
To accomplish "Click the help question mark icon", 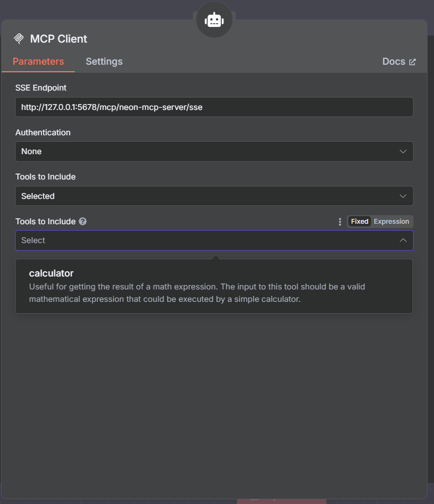I will pos(82,222).
